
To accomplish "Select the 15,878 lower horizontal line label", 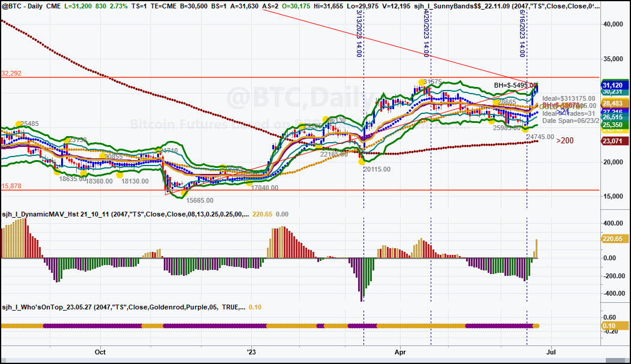I will pyautogui.click(x=11, y=186).
